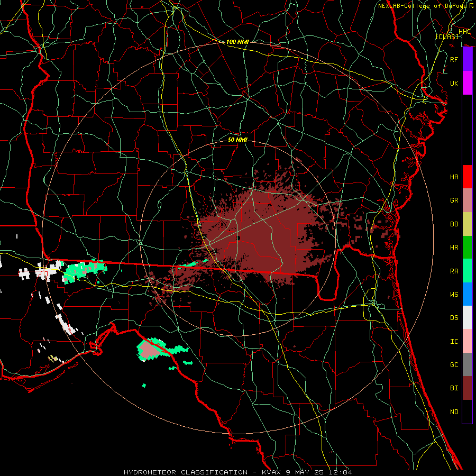This screenshot has width=476, height=476.
Task: Click the HHC product label
Action: pos(464,32)
